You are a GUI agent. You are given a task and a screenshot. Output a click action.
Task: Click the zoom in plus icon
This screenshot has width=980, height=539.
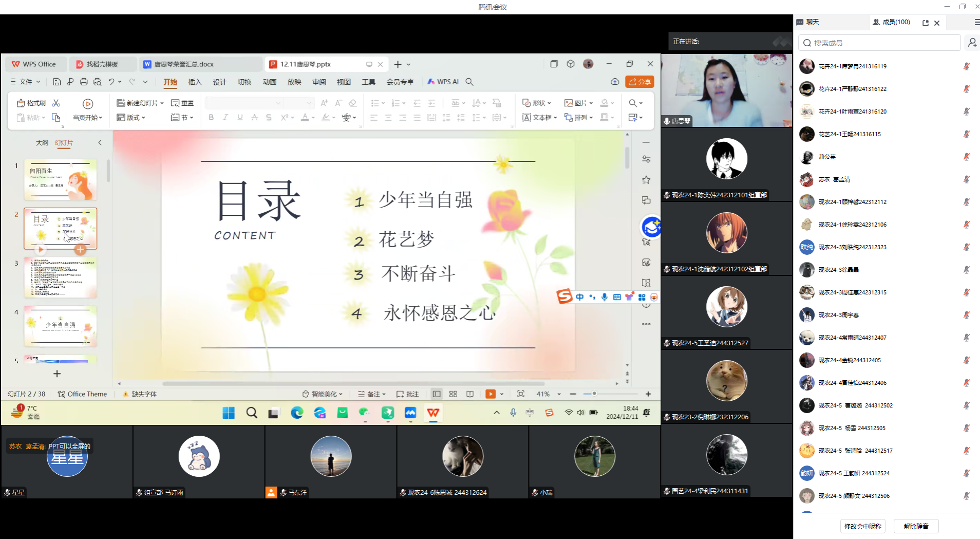[x=648, y=394]
